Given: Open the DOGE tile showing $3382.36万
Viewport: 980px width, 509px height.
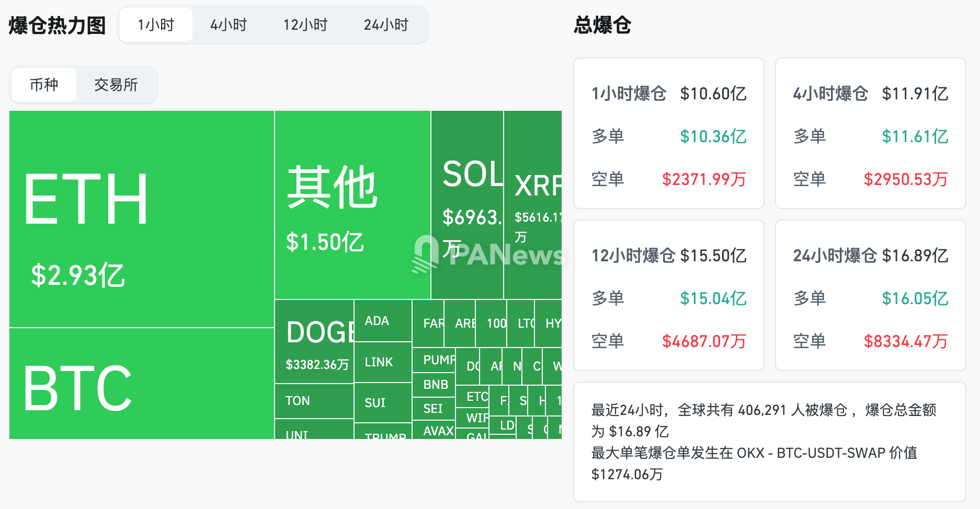Looking at the screenshot, I should (314, 342).
